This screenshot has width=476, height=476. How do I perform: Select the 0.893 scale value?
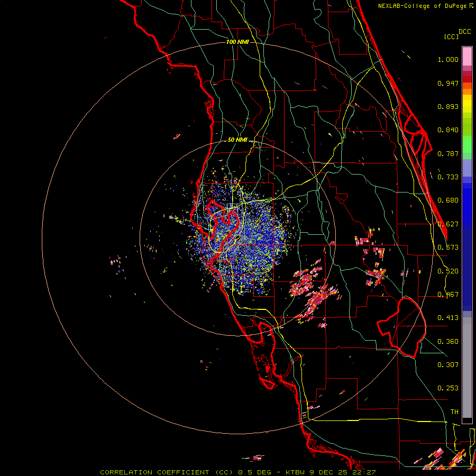tap(448, 106)
